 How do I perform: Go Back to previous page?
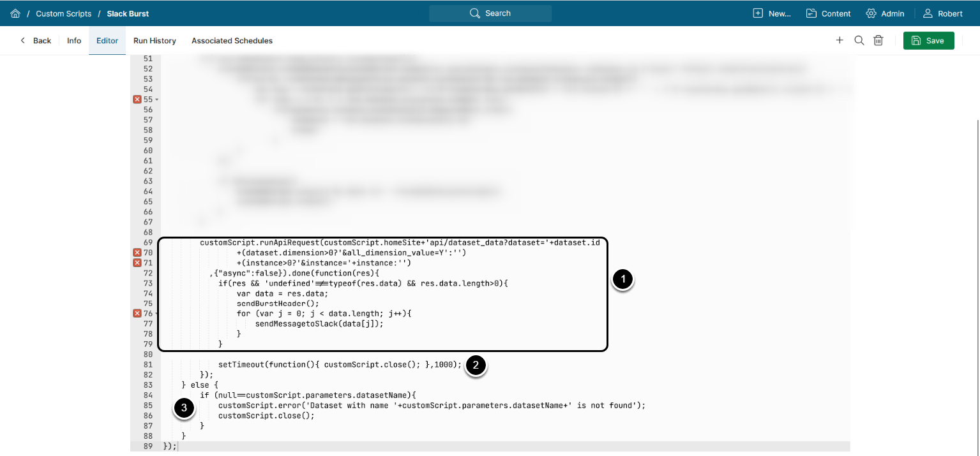click(35, 41)
